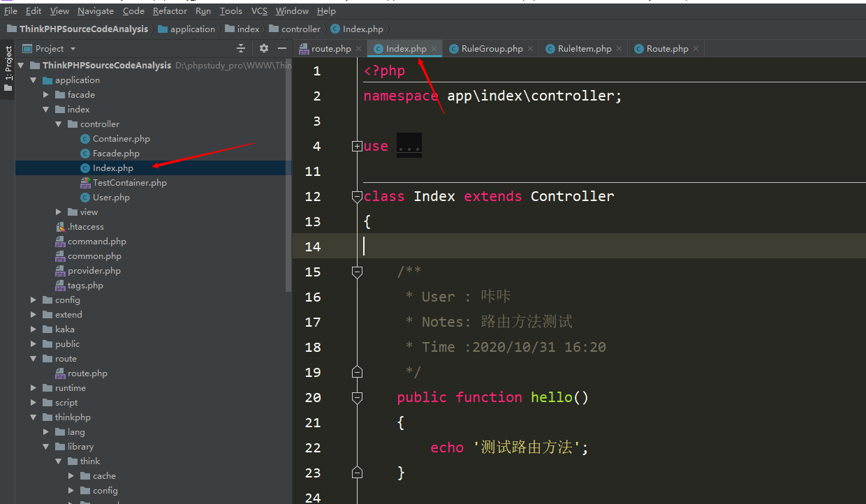Viewport: 866px width, 504px height.
Task: Close the route.php editor tab
Action: pos(358,49)
